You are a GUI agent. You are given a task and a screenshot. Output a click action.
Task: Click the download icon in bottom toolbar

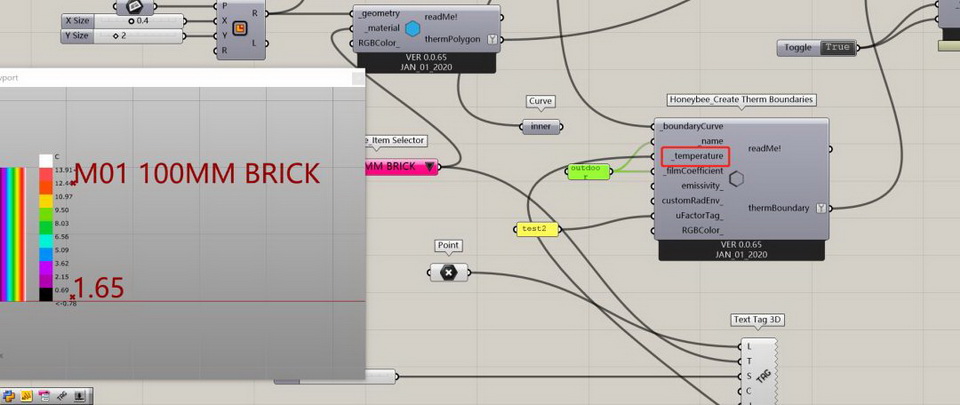pyautogui.click(x=80, y=396)
